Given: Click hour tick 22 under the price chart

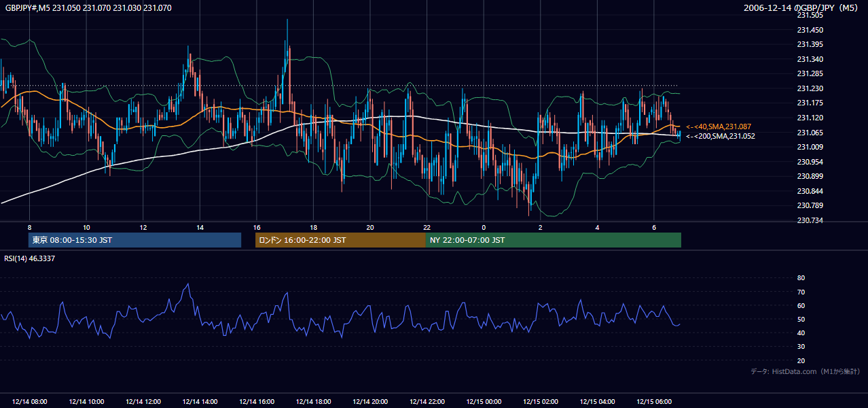Looking at the screenshot, I should pyautogui.click(x=427, y=227).
